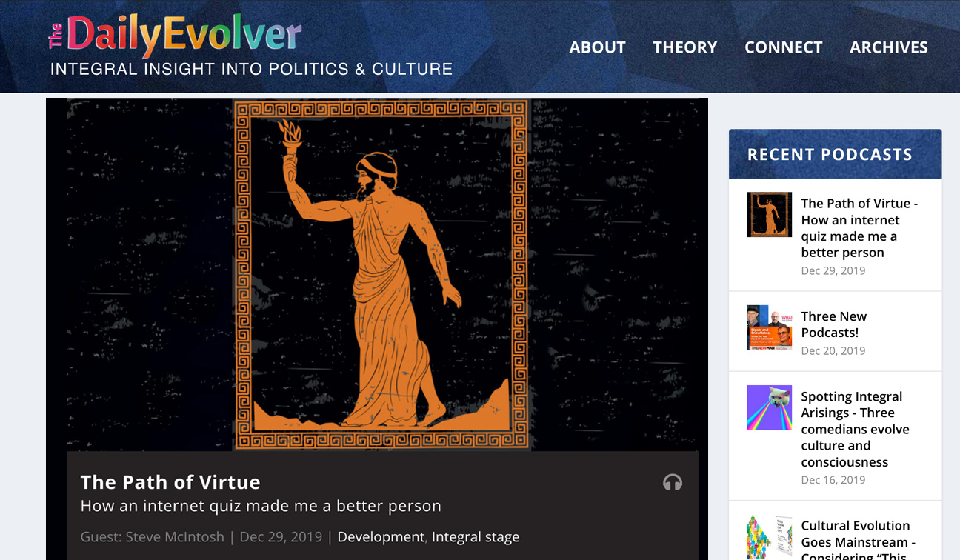The image size is (960, 560).
Task: Open the ARCHIVES menu item
Action: point(888,47)
